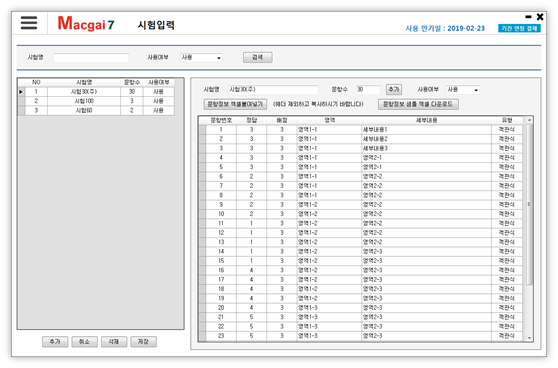Click the 정답 column header

[x=252, y=120]
